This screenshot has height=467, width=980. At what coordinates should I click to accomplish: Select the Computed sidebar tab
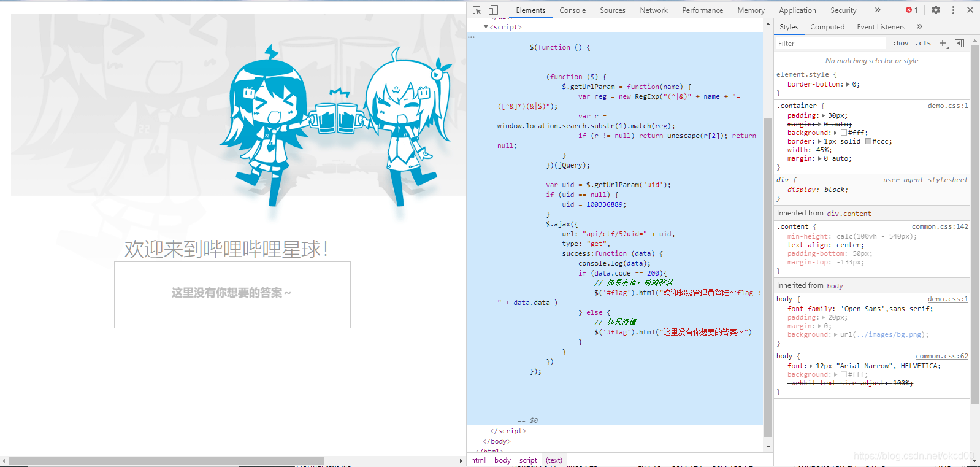click(827, 27)
